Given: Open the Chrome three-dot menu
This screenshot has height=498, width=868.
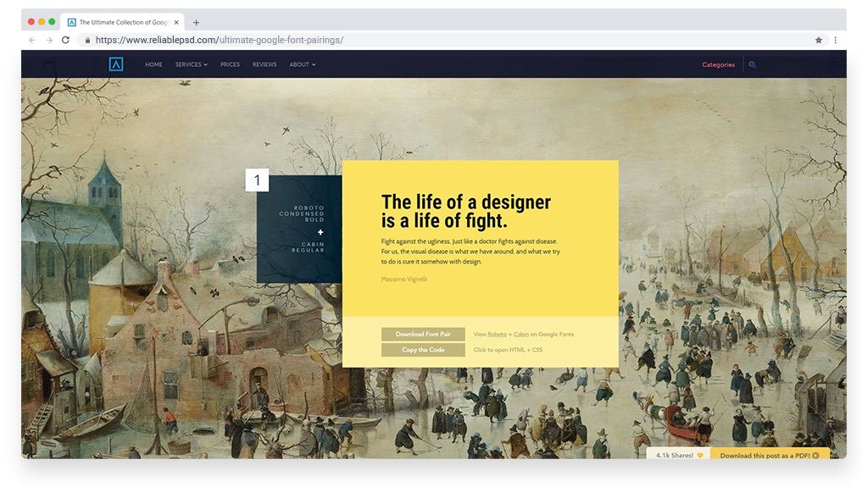Looking at the screenshot, I should click(x=835, y=40).
